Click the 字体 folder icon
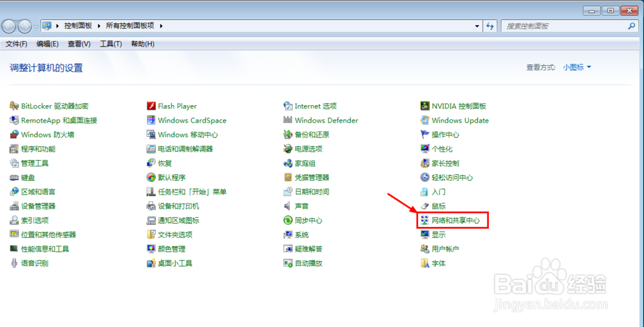The width and height of the screenshot is (644, 327). [424, 263]
